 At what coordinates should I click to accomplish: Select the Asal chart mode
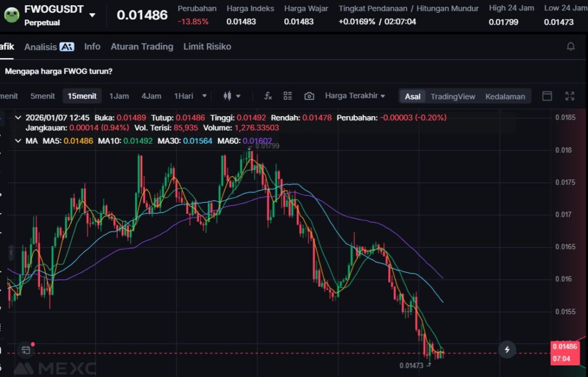412,97
